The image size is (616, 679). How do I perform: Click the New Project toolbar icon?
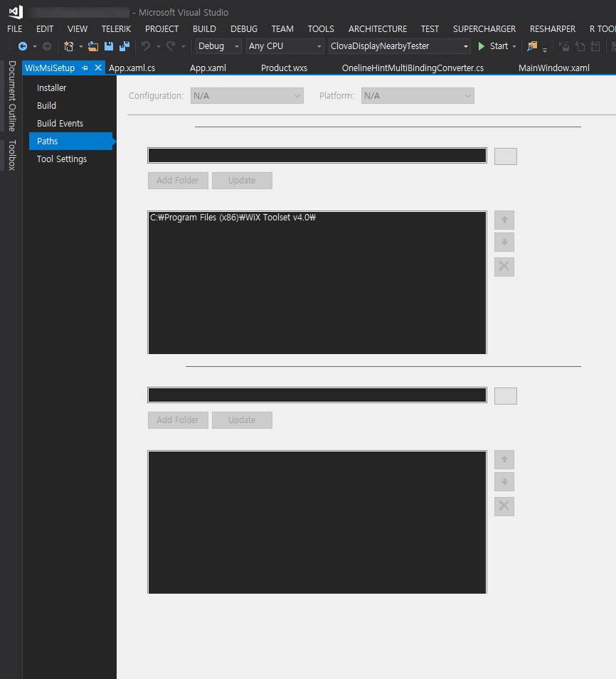68,46
